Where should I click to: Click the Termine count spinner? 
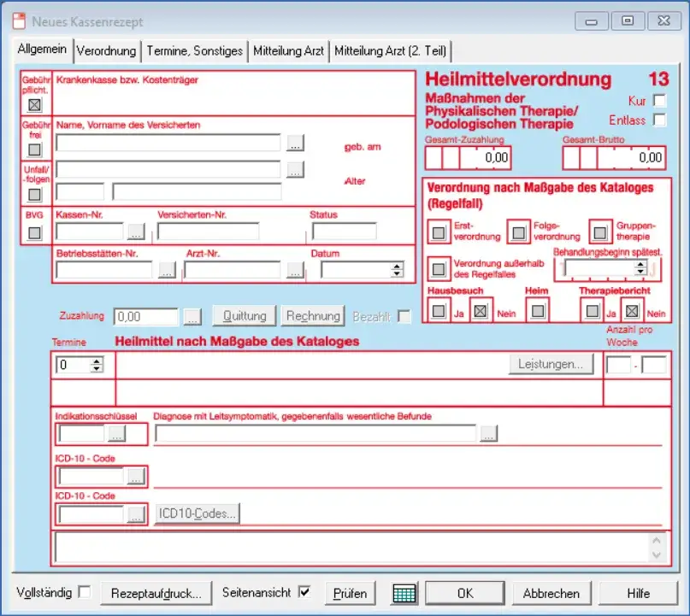point(97,366)
